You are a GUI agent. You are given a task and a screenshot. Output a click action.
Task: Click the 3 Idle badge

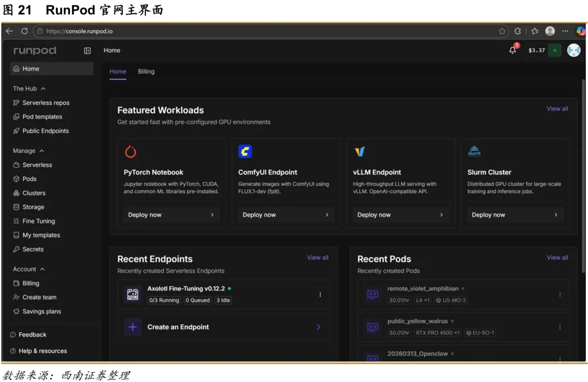[x=223, y=300]
